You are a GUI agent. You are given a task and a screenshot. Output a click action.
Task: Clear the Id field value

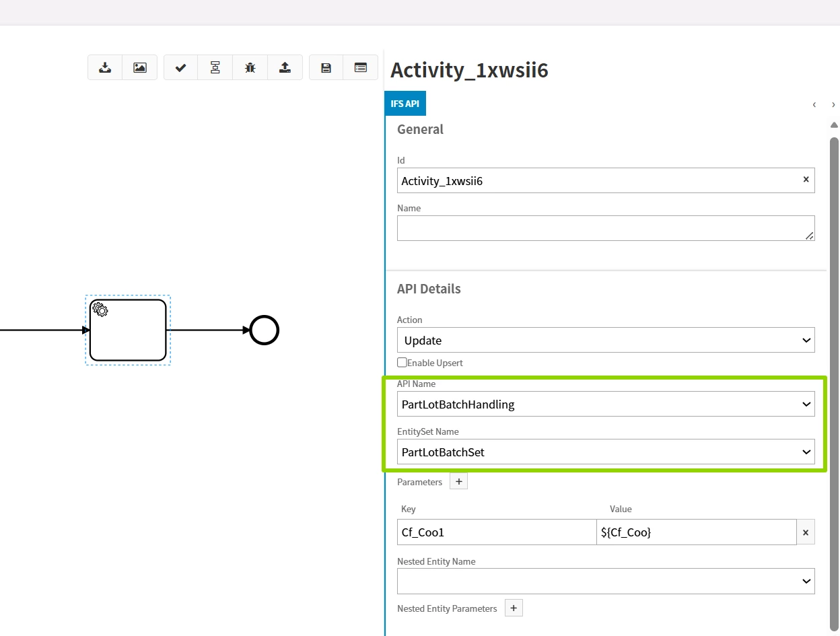coord(806,180)
